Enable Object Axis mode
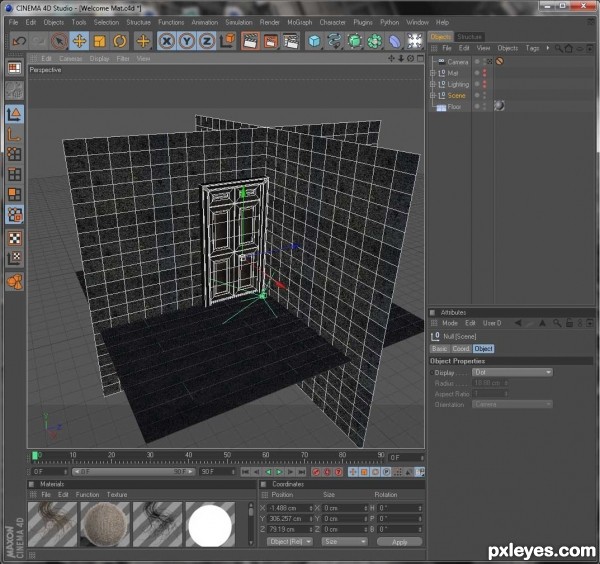Screen dimensions: 600x564 click(15, 134)
